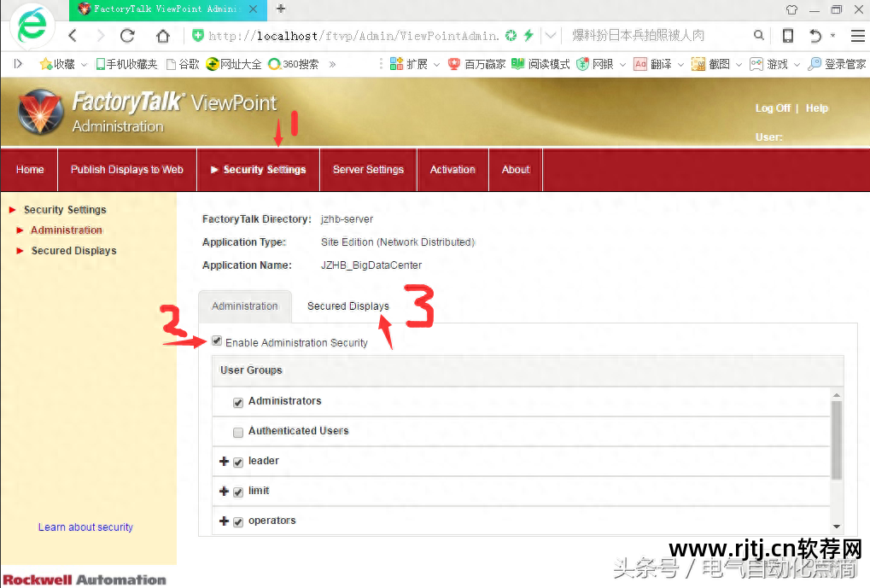Viewport: 870px width, 588px height.
Task: Open Learn about security link
Action: click(x=85, y=527)
